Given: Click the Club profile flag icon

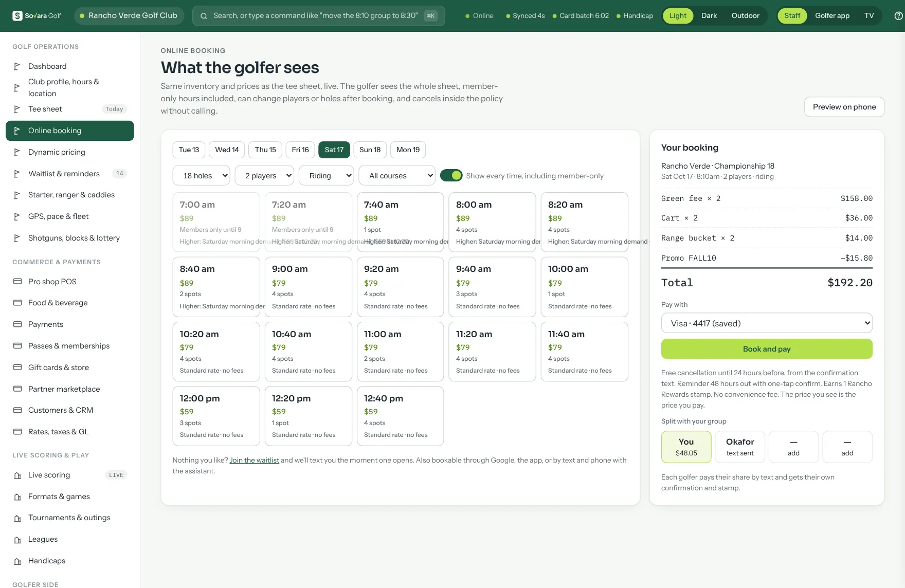Looking at the screenshot, I should tap(17, 88).
